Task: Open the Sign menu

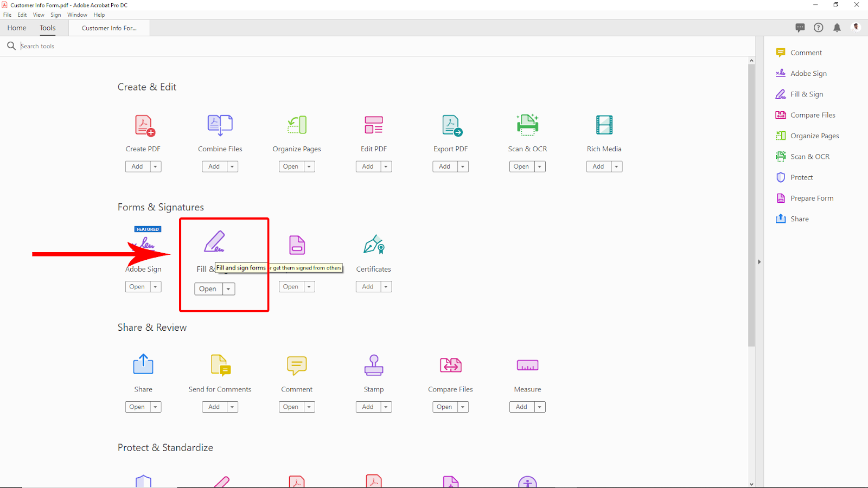Action: 56,15
